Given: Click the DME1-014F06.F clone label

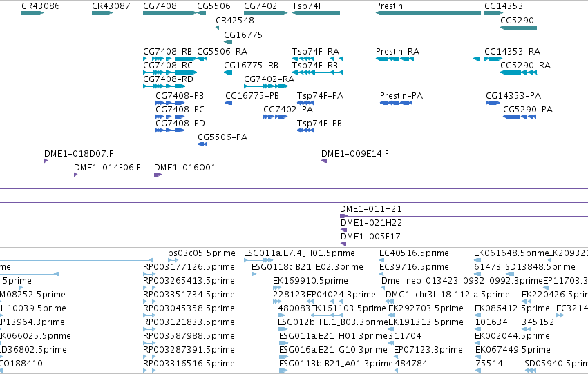Looking at the screenshot, I should 107,168.
